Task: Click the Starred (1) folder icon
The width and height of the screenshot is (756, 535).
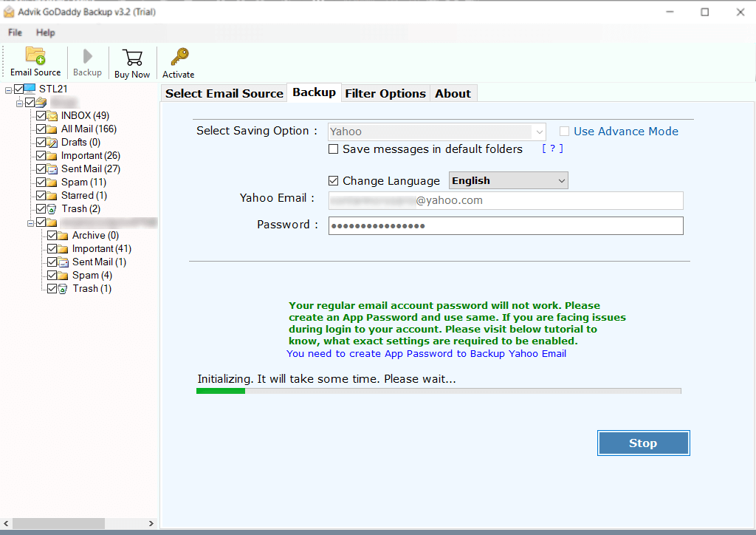Action: (x=52, y=195)
